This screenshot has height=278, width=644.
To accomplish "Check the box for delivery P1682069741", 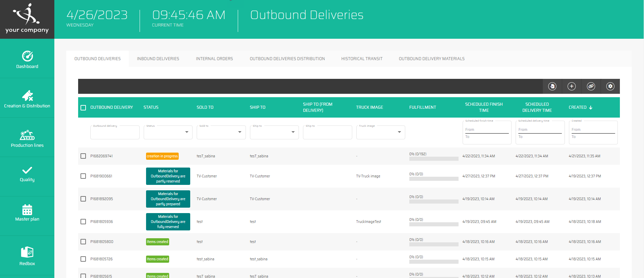I will click(83, 156).
